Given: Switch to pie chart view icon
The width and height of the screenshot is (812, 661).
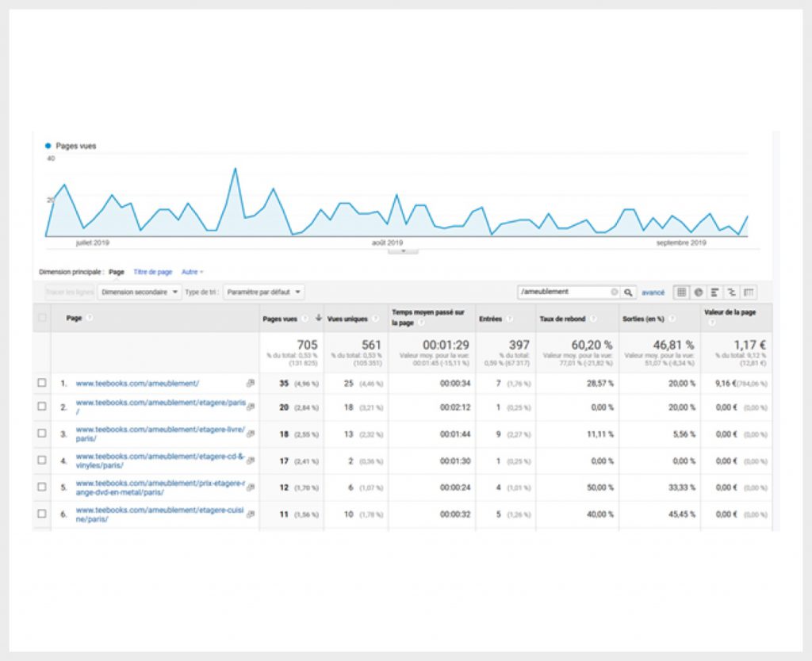Looking at the screenshot, I should [698, 292].
